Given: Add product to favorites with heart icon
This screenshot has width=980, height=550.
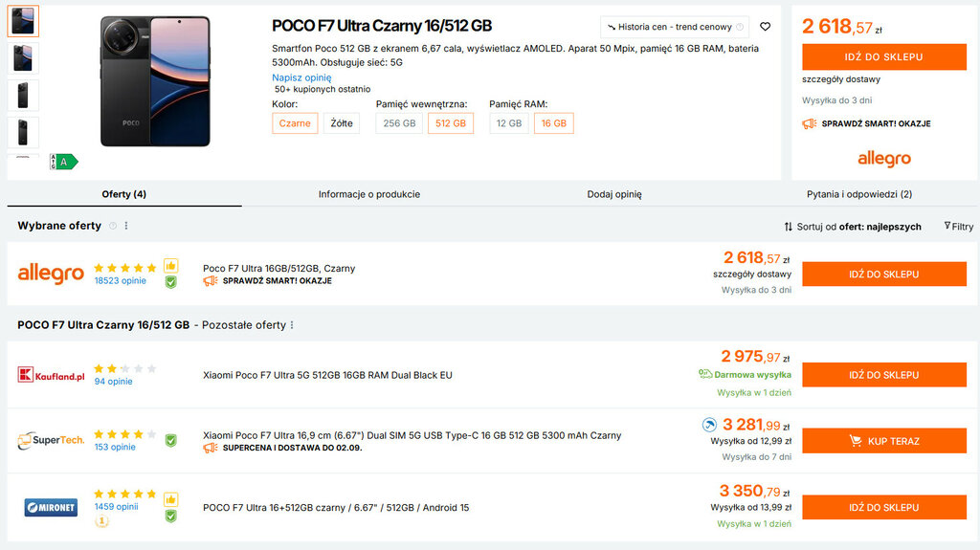Looking at the screenshot, I should (x=765, y=27).
